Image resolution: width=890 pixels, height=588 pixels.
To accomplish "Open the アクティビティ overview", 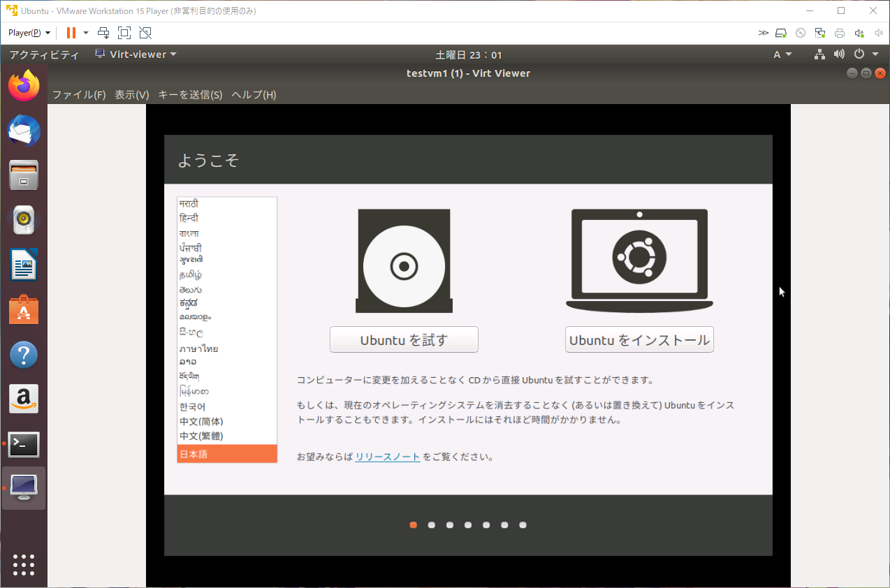I will (x=44, y=54).
